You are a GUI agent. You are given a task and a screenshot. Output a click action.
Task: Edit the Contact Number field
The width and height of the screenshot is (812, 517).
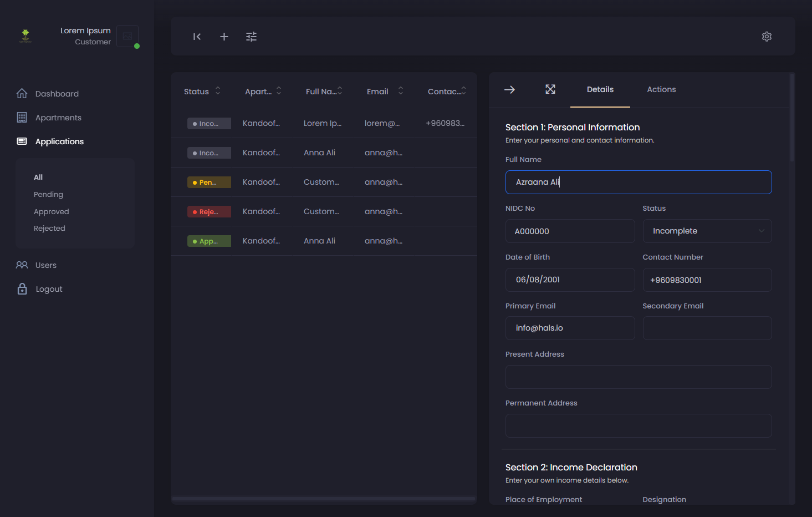pos(707,280)
